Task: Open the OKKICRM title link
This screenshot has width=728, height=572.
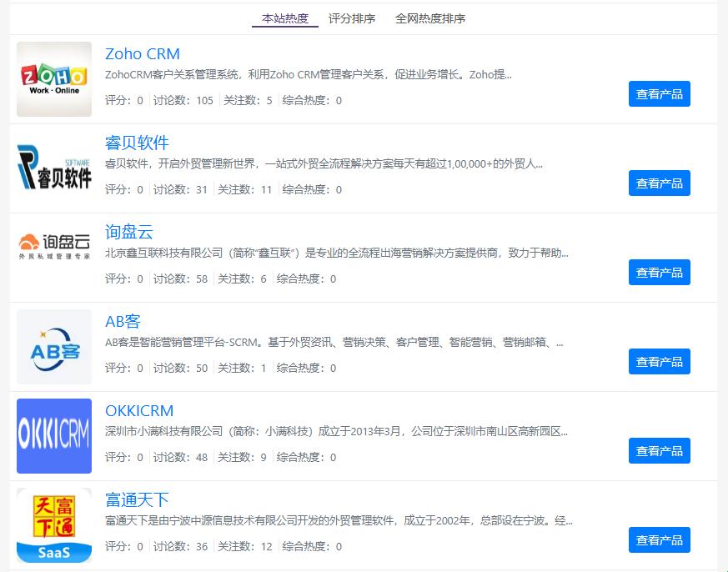Action: (139, 410)
